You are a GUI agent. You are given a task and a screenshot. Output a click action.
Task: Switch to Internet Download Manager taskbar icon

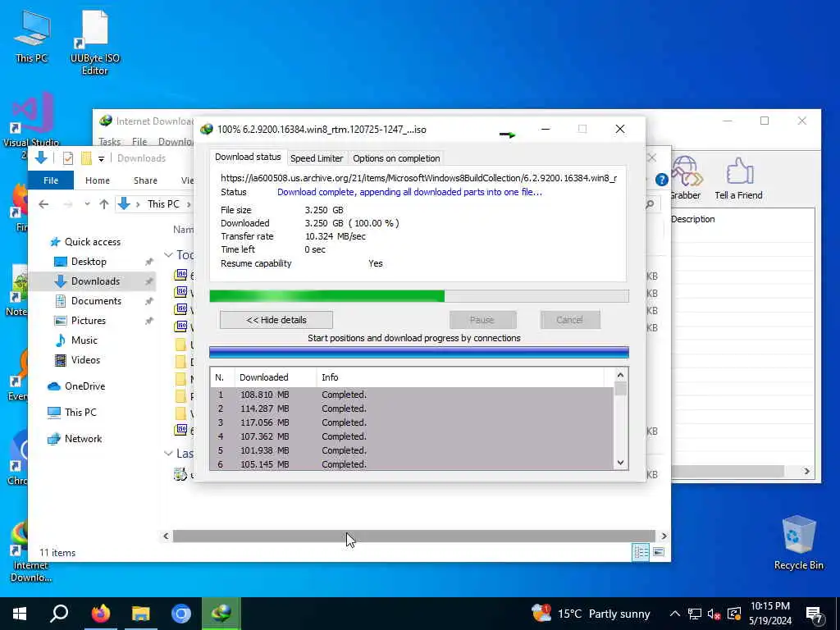point(221,614)
